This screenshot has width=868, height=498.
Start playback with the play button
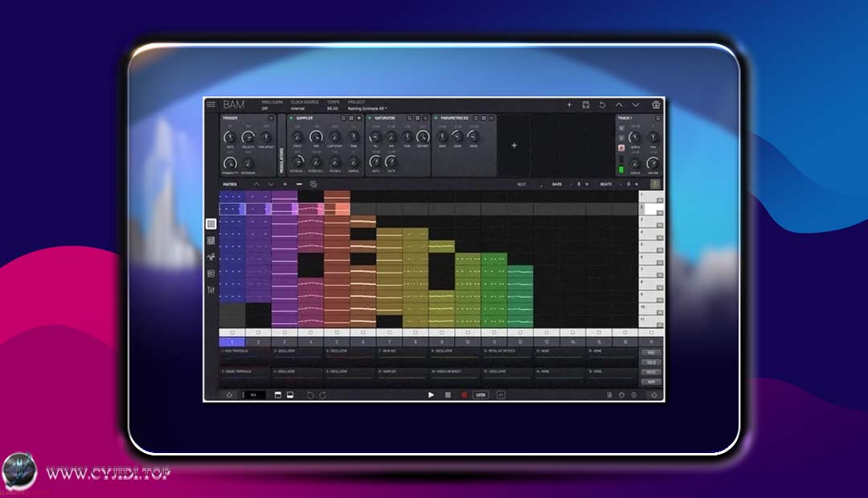(431, 394)
